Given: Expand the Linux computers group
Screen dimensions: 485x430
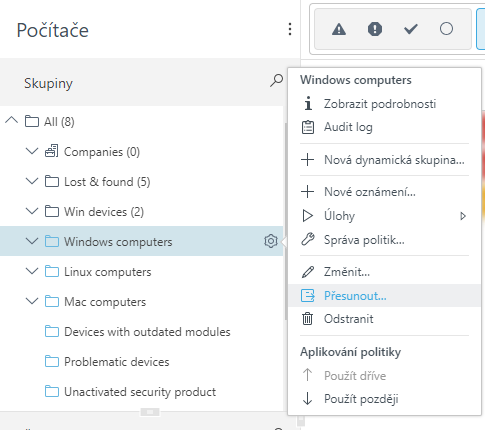Looking at the screenshot, I should (x=32, y=271).
